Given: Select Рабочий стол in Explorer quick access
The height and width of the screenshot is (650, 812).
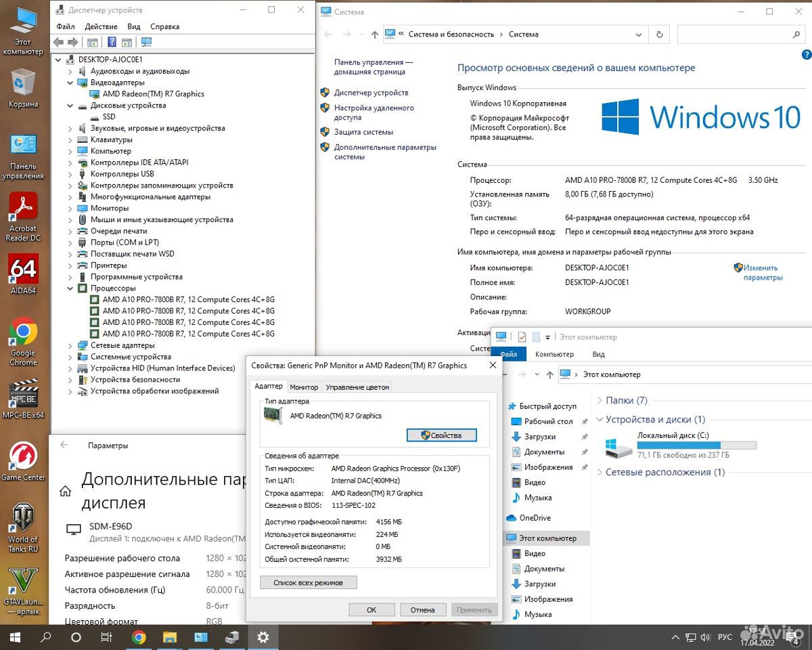Looking at the screenshot, I should 548,421.
